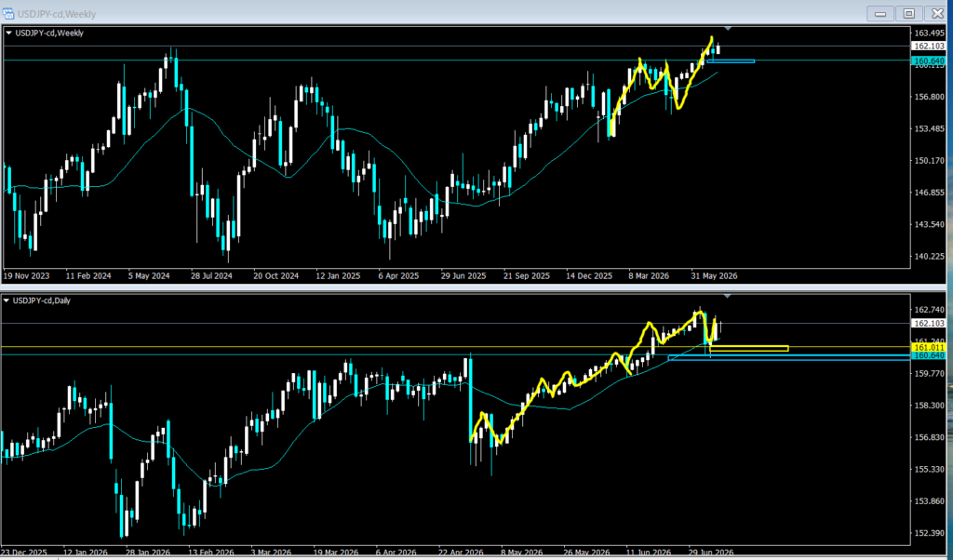Click the 22 Apr 2026 date label

461,553
